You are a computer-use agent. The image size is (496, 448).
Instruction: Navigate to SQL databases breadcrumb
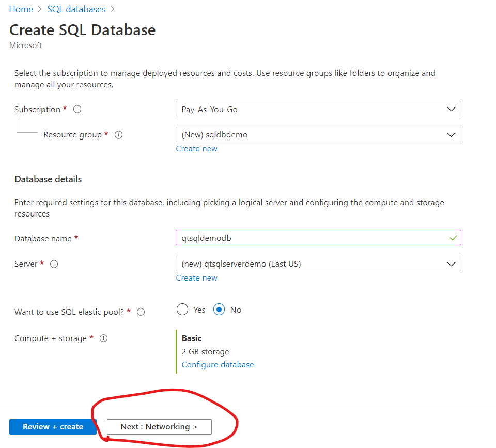click(76, 9)
